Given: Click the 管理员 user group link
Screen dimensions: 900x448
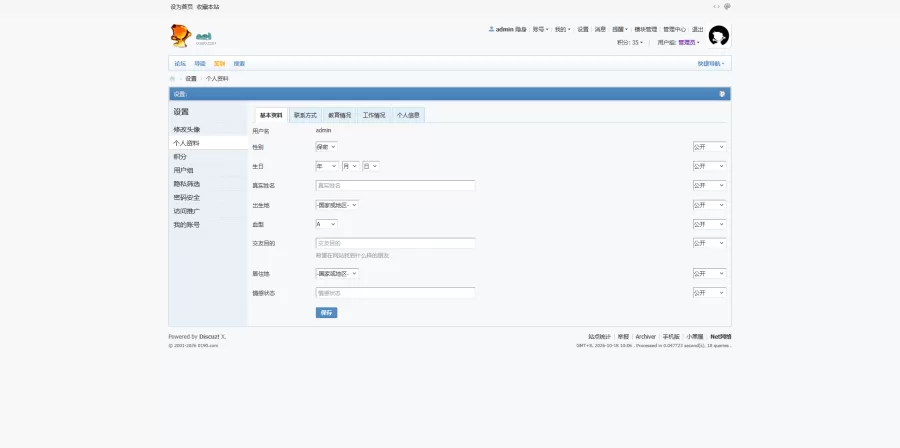Looking at the screenshot, I should pos(686,42).
